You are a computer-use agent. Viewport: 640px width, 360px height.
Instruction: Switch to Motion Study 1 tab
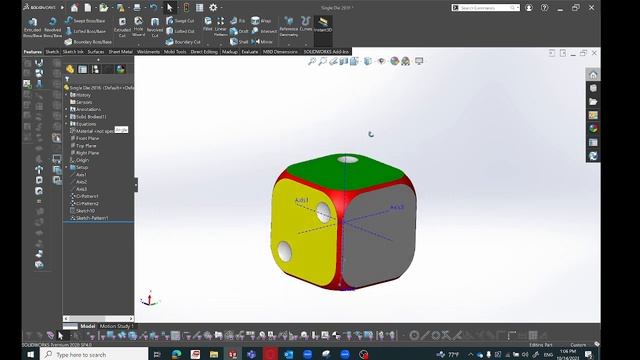tap(116, 326)
